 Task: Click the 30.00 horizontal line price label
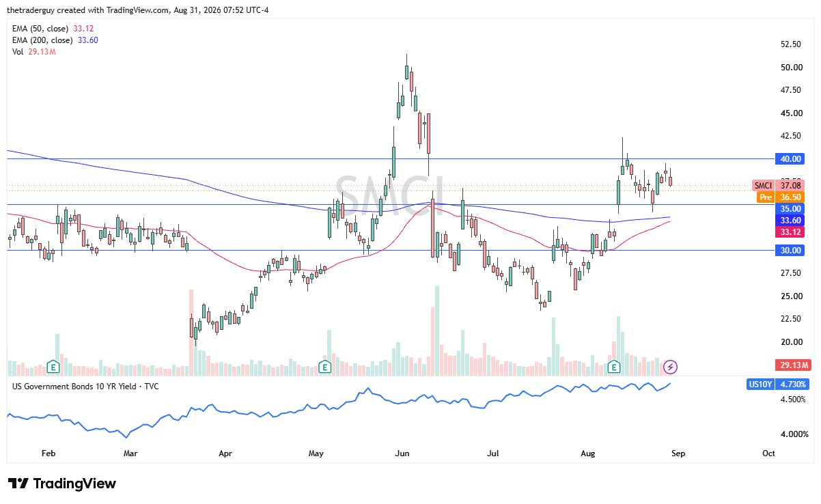point(790,250)
